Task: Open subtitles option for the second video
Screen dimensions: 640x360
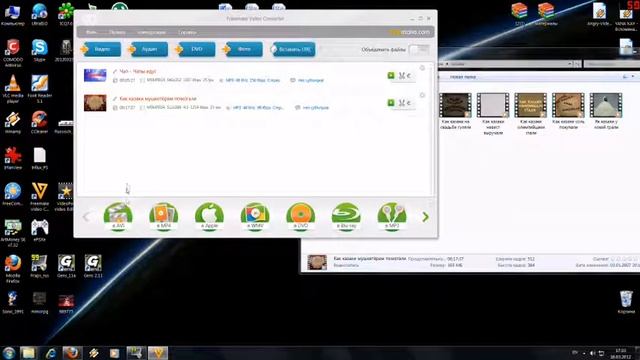Action: (312, 108)
